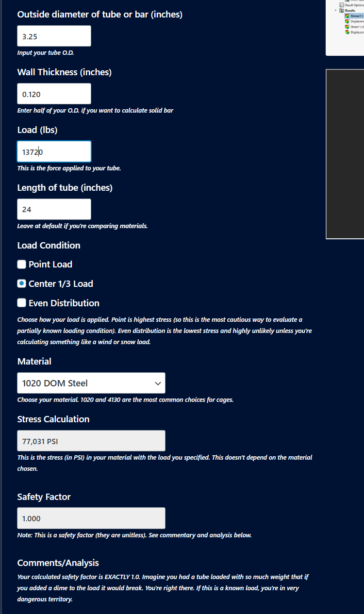The image size is (364, 614).
Task: Open the 1020 DOM Steel material dropdown
Action: [91, 383]
